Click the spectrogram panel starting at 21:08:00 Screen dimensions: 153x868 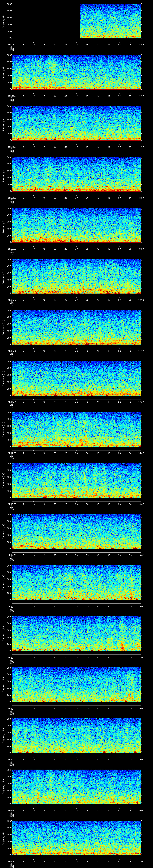77,225
